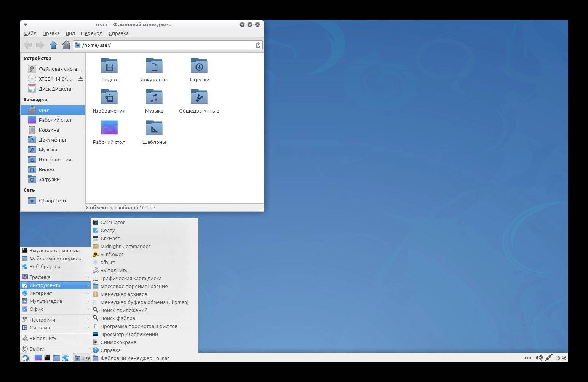This screenshot has height=382, width=588.
Task: Open the Файл menu
Action: (x=30, y=33)
